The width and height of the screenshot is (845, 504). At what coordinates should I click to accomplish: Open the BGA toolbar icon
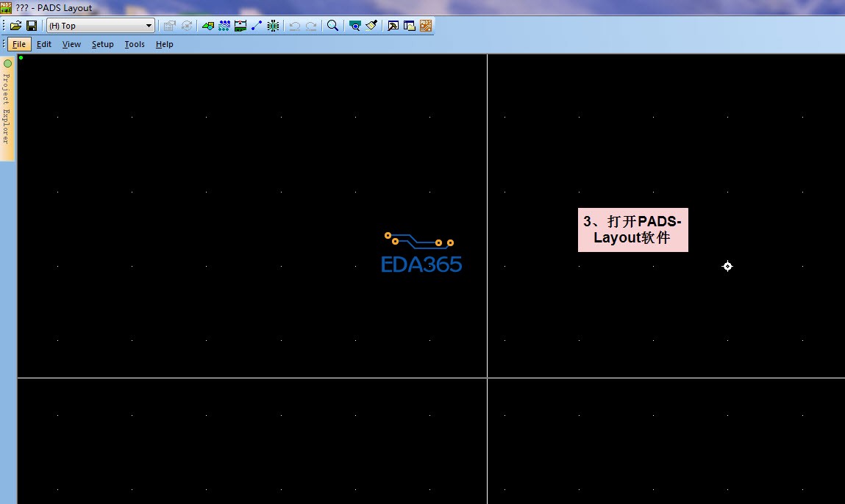coord(274,25)
